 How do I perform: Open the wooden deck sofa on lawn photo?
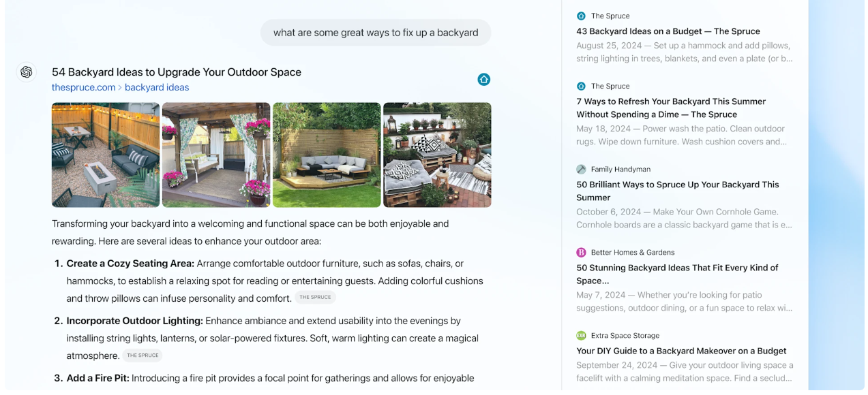[327, 155]
